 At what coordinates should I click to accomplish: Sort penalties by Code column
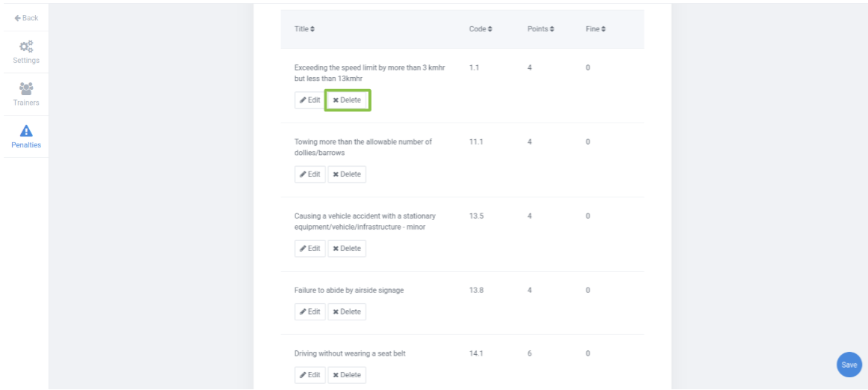[x=481, y=29]
